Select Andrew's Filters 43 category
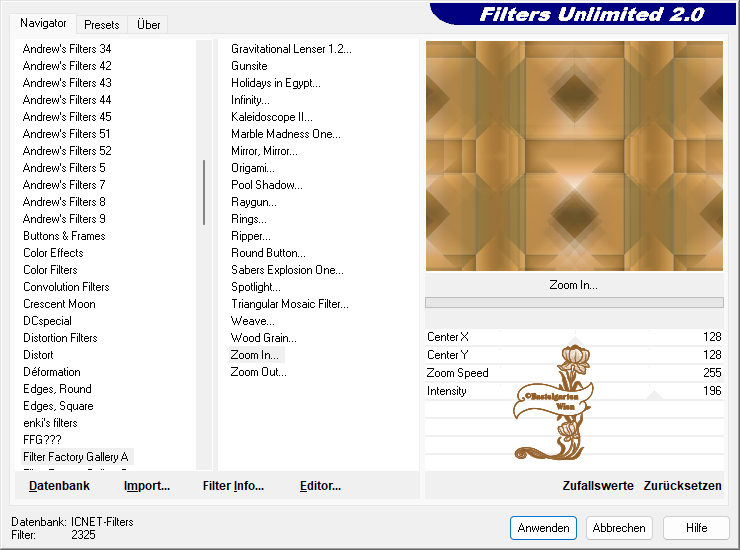 point(67,83)
